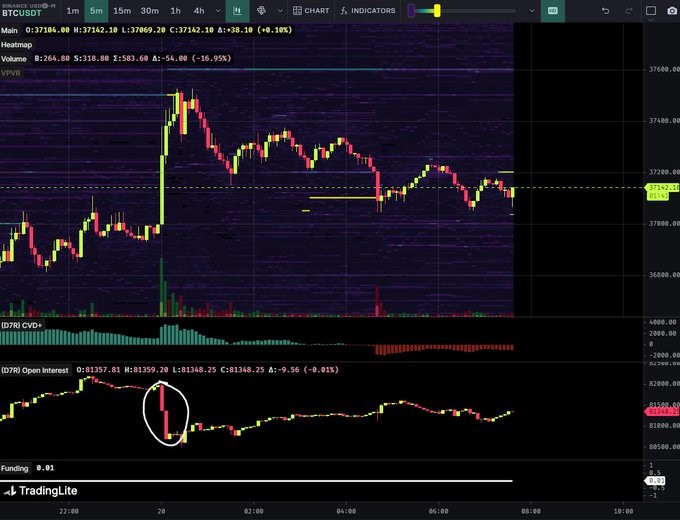Viewport: 680px width, 520px height.
Task: Open the TradingLite logo link
Action: click(x=41, y=491)
